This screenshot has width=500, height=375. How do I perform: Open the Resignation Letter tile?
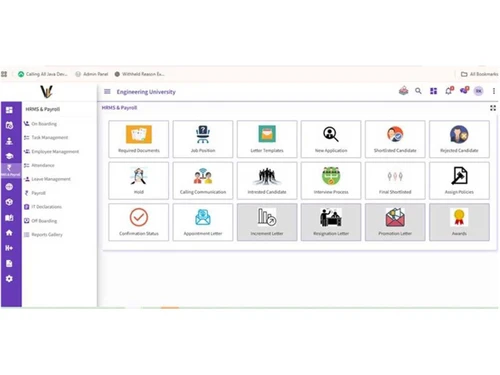[x=331, y=222]
